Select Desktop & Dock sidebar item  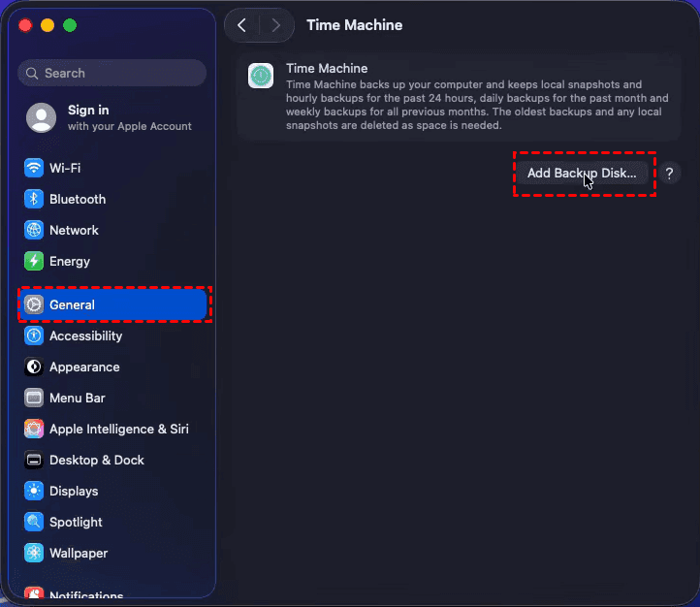pos(96,460)
